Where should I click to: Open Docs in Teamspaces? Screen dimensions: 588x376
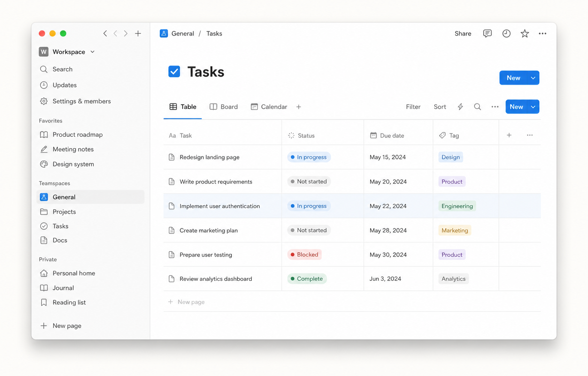pyautogui.click(x=90, y=240)
